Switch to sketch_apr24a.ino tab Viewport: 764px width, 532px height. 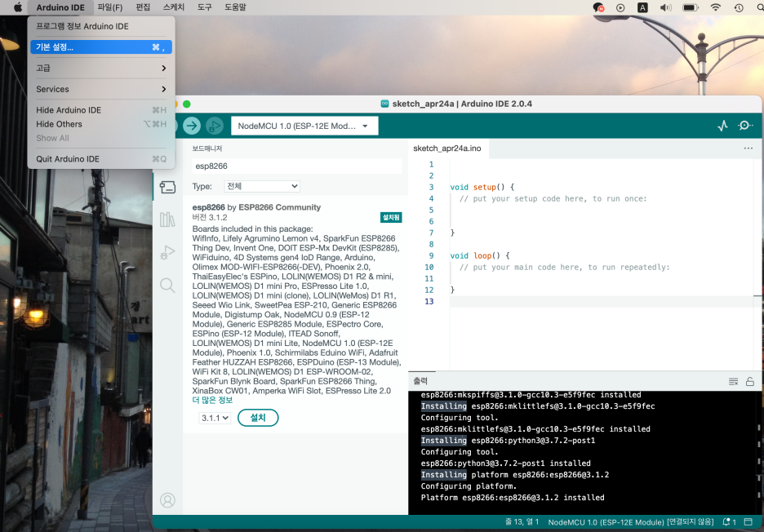447,149
